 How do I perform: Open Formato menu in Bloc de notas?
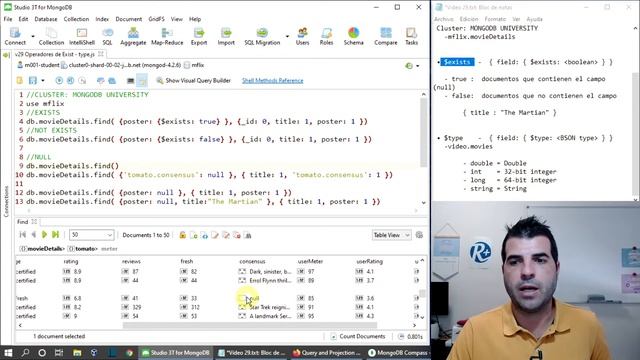click(x=495, y=19)
